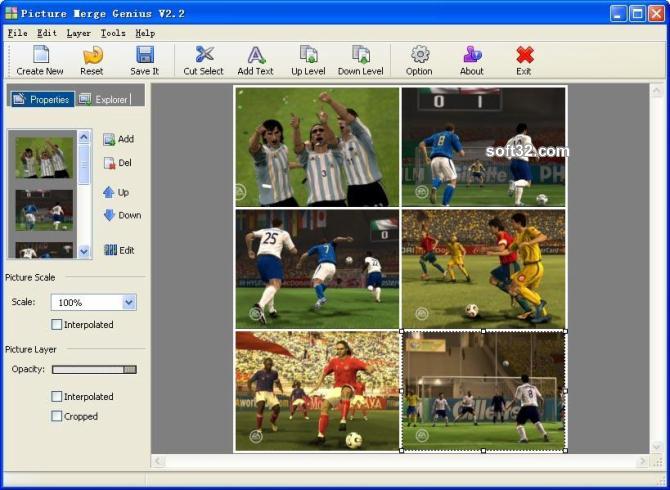Click the Edit picture button
670x490 pixels.
tap(119, 250)
